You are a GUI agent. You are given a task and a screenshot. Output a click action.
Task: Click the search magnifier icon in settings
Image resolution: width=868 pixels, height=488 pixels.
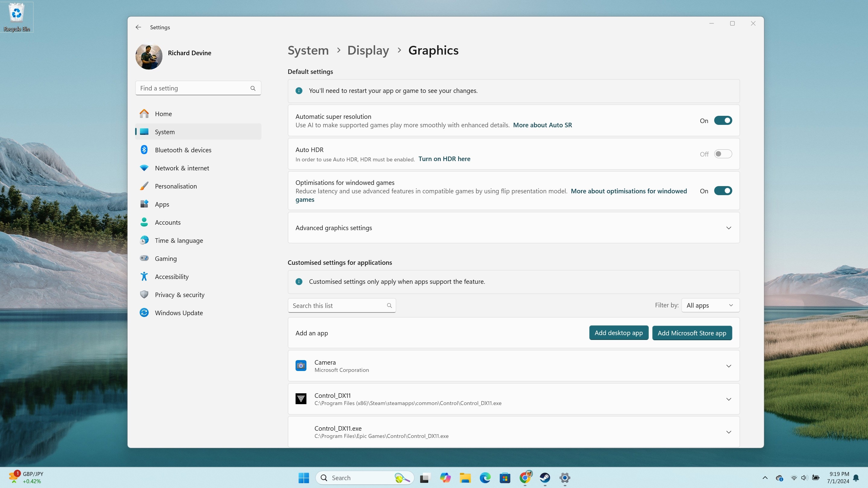(x=253, y=88)
